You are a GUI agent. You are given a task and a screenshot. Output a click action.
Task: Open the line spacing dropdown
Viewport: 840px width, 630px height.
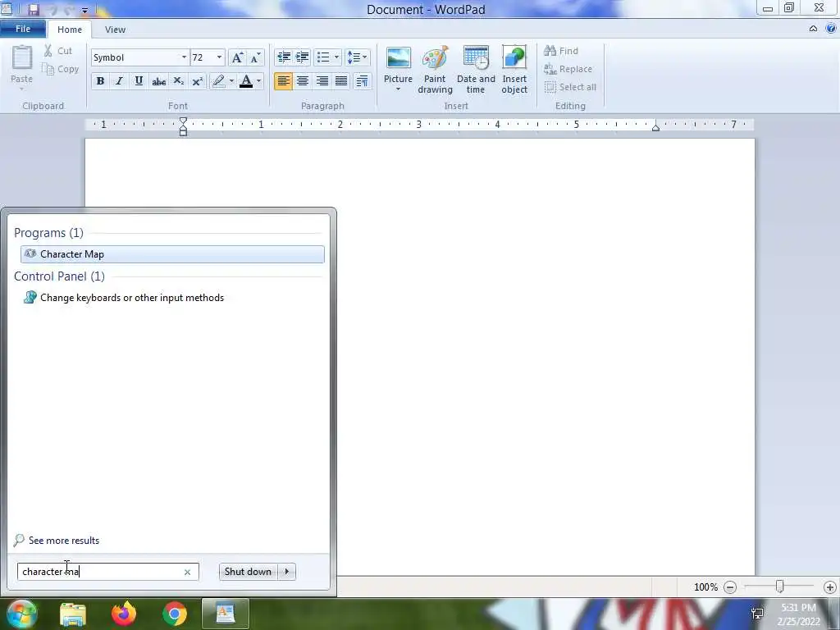(x=357, y=57)
